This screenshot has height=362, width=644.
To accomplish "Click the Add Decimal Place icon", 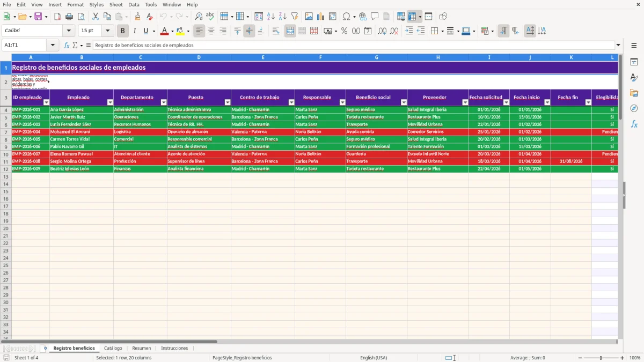I will (x=382, y=31).
